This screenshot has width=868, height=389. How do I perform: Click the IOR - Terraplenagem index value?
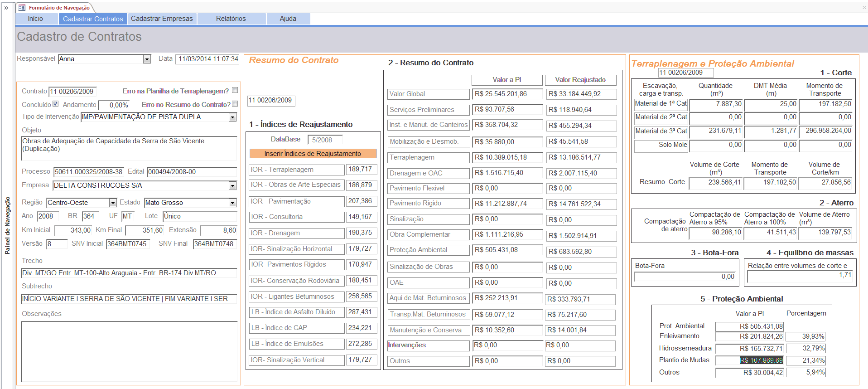click(x=361, y=170)
